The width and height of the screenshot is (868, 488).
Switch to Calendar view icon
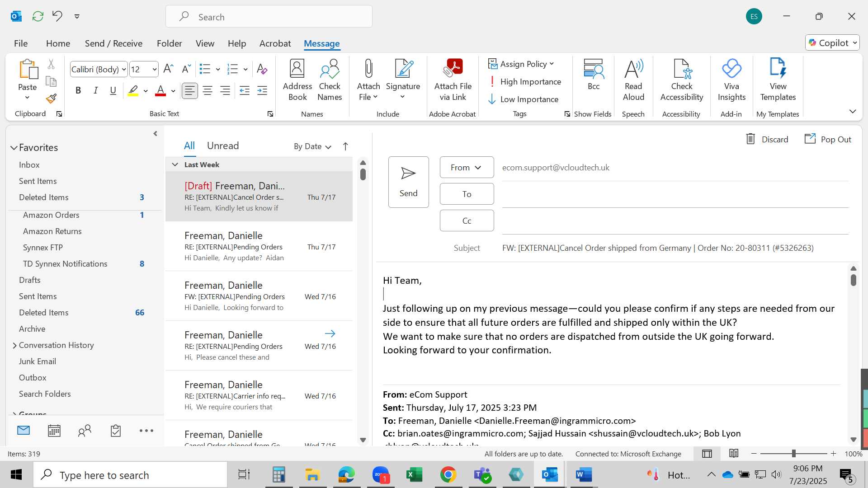(x=54, y=431)
